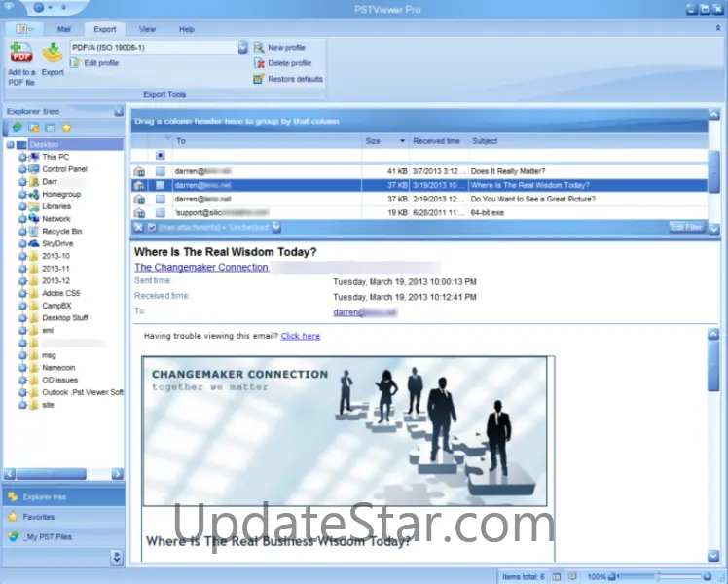Click the book view icon in status bar
This screenshot has height=584, width=728.
[573, 576]
